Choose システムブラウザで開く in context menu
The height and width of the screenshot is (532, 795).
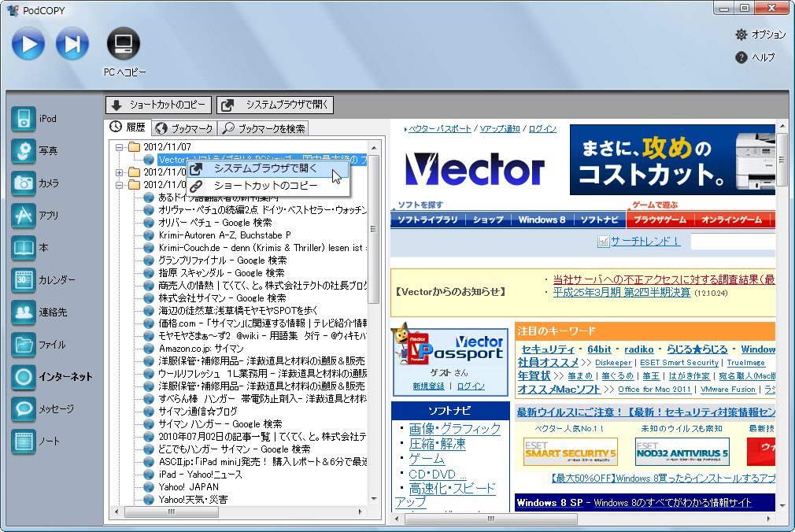(268, 168)
